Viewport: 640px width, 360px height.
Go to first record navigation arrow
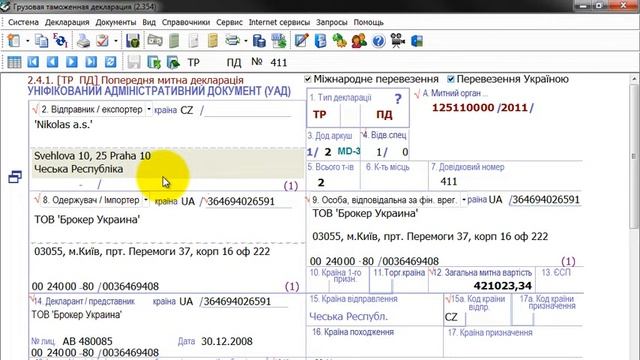pos(33,62)
